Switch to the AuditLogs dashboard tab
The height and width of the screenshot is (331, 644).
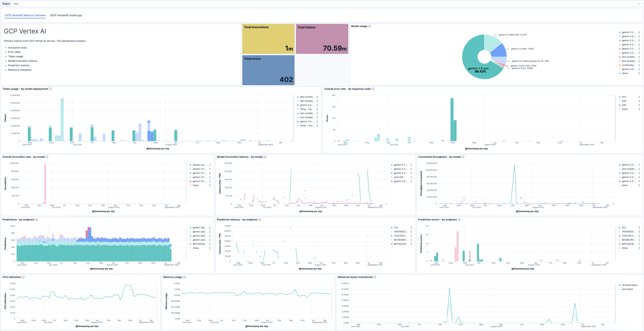[66, 15]
